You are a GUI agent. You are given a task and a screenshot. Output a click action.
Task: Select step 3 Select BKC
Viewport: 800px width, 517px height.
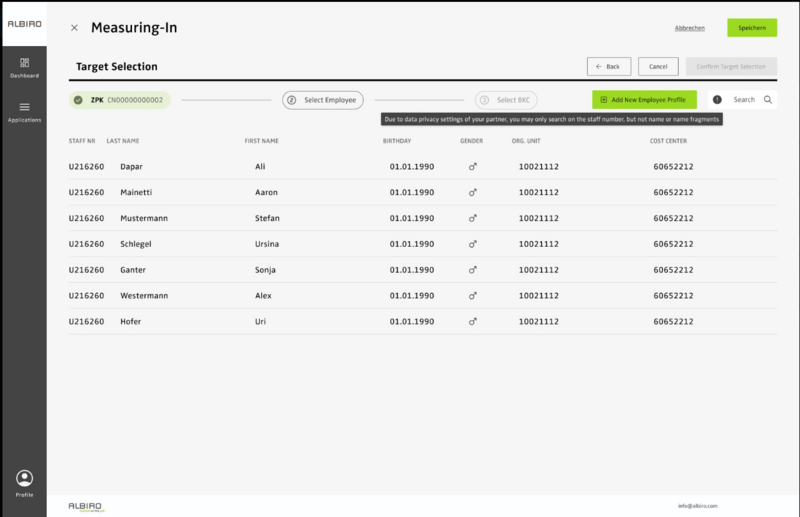pos(506,100)
